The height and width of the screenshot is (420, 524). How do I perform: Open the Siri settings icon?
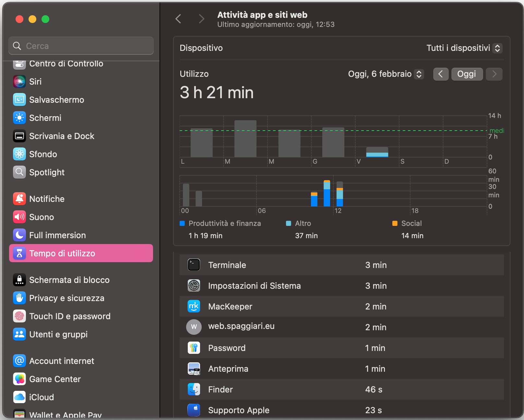coord(19,81)
